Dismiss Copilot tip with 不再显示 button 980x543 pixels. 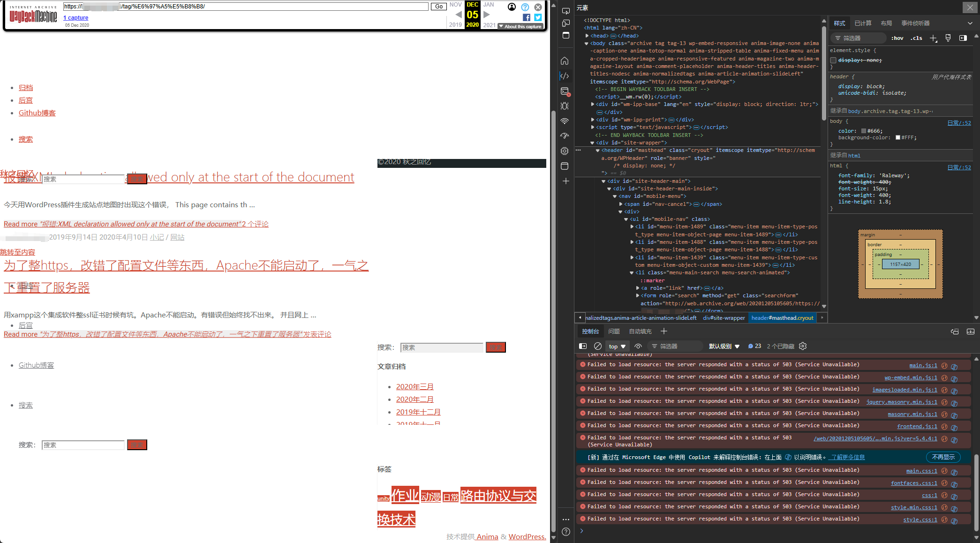(x=943, y=457)
